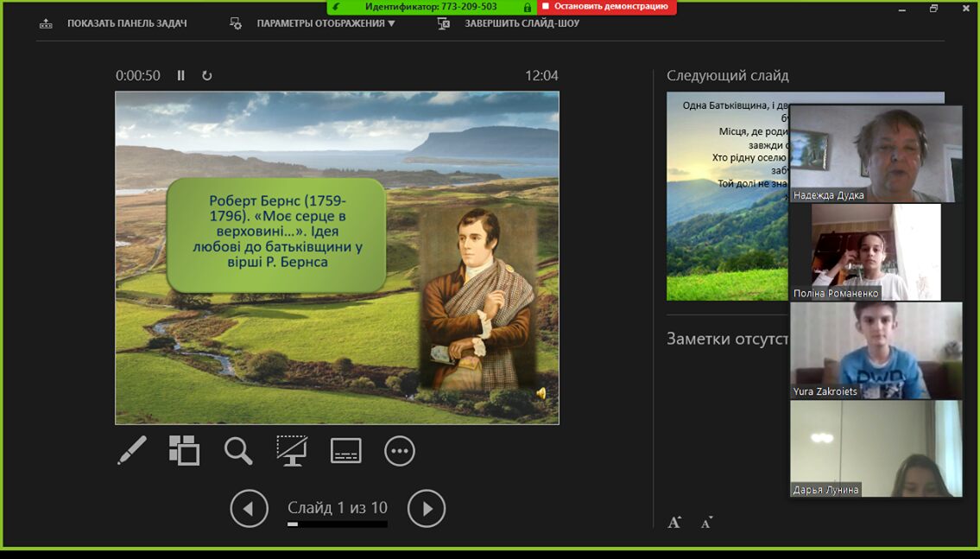Image resolution: width=980 pixels, height=559 pixels.
Task: Minimize the presenter view window
Action: pos(902,9)
